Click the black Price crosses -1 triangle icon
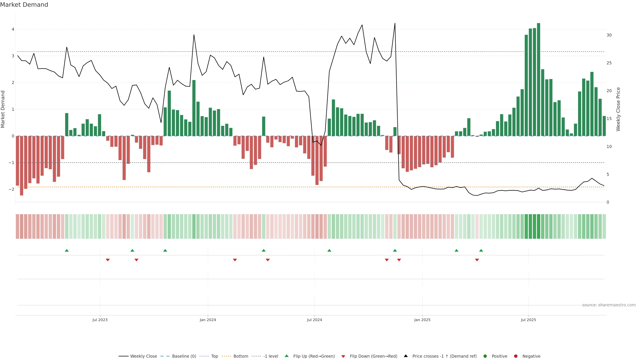 pos(406,356)
